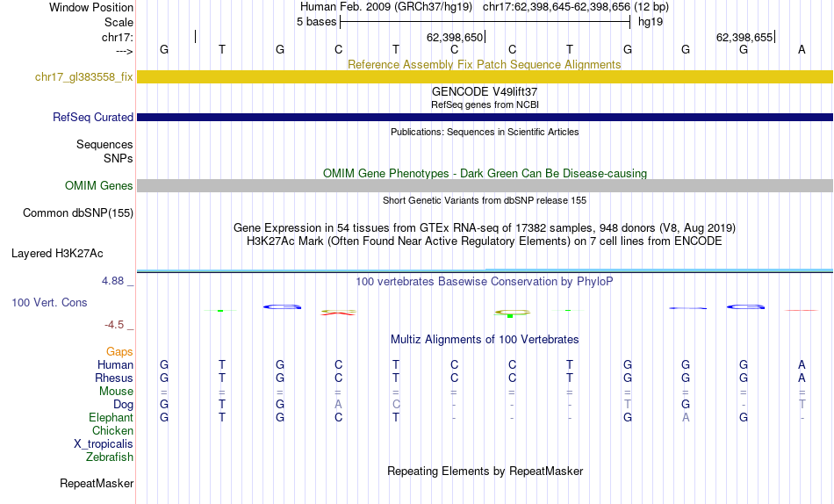Select the Human species row label

115,365
